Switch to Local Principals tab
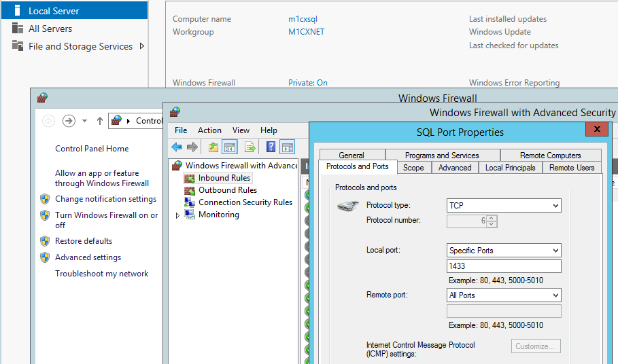The height and width of the screenshot is (364, 618). tap(510, 168)
